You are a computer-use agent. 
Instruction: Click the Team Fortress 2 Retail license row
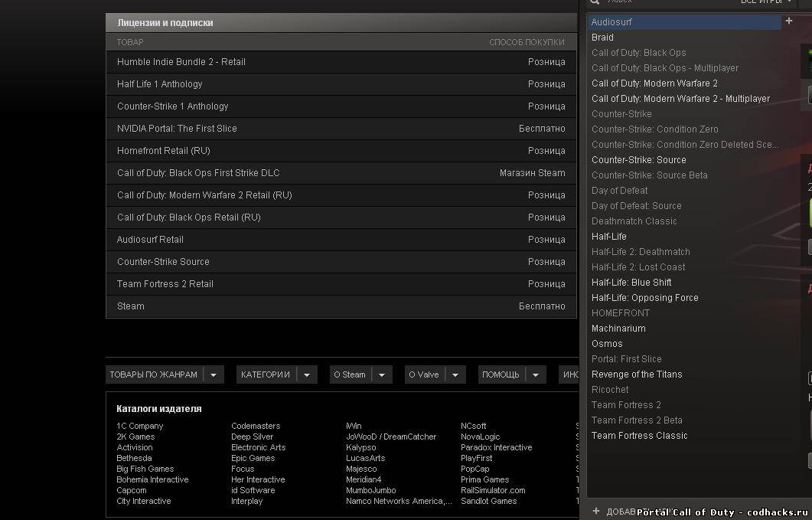(341, 284)
